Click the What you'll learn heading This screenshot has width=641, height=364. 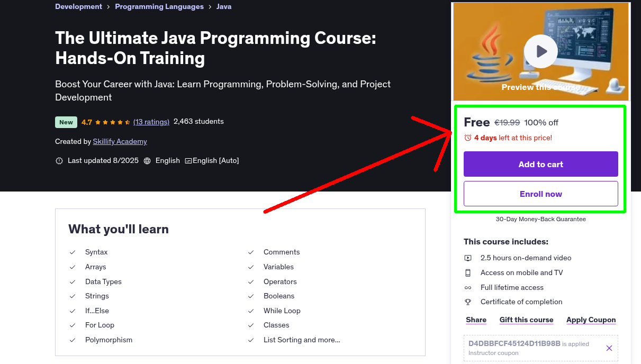click(119, 229)
